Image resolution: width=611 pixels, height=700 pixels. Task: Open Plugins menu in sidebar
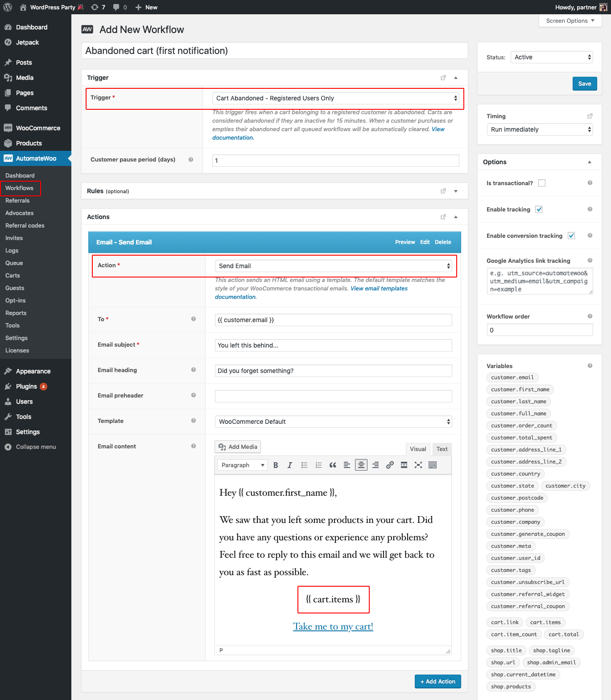pyautogui.click(x=36, y=386)
